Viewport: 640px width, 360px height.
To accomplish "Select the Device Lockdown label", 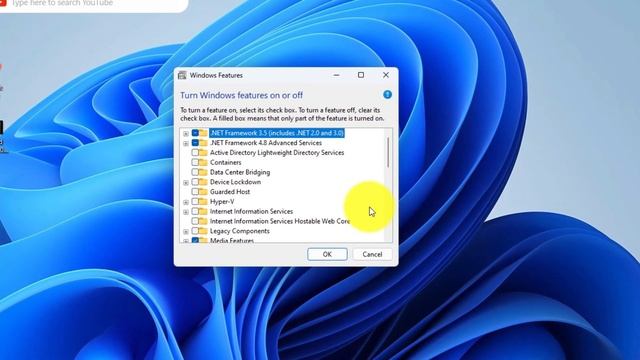I will point(235,182).
